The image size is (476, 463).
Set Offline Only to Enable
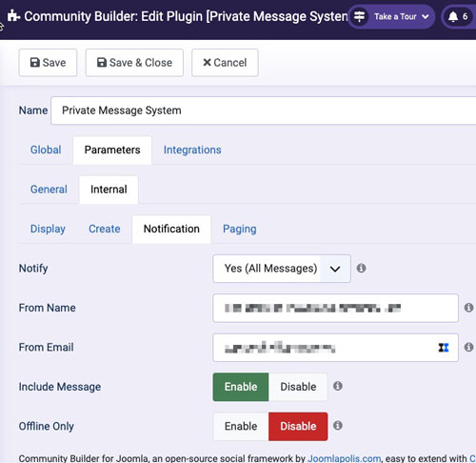coord(241,426)
